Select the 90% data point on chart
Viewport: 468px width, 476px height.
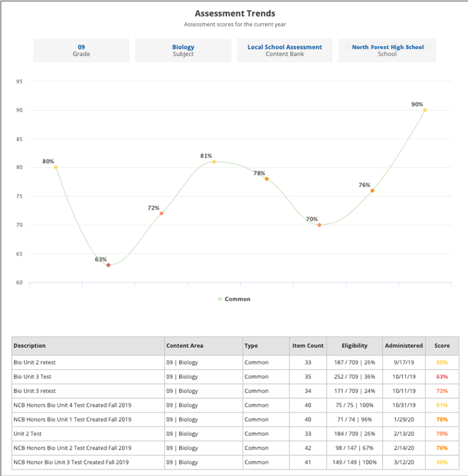425,110
